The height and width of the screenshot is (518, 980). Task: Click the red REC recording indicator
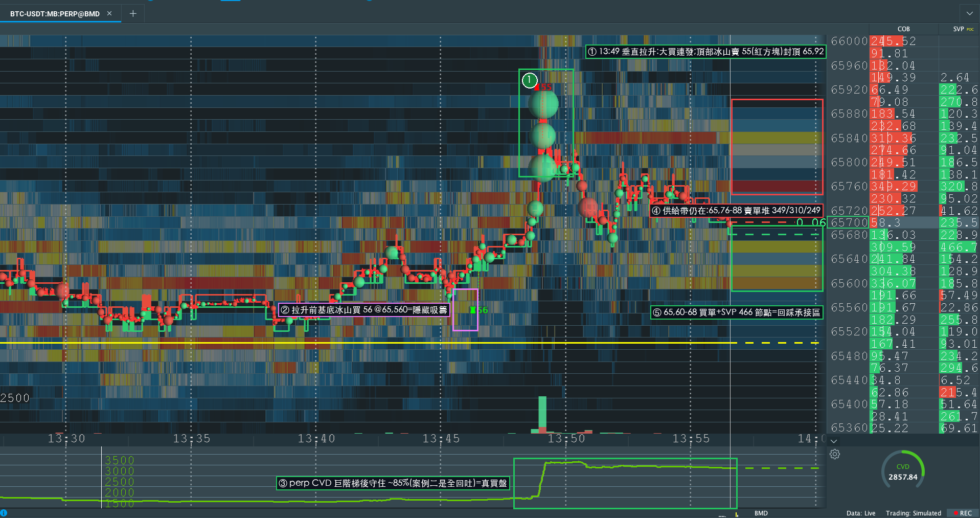[x=963, y=513]
